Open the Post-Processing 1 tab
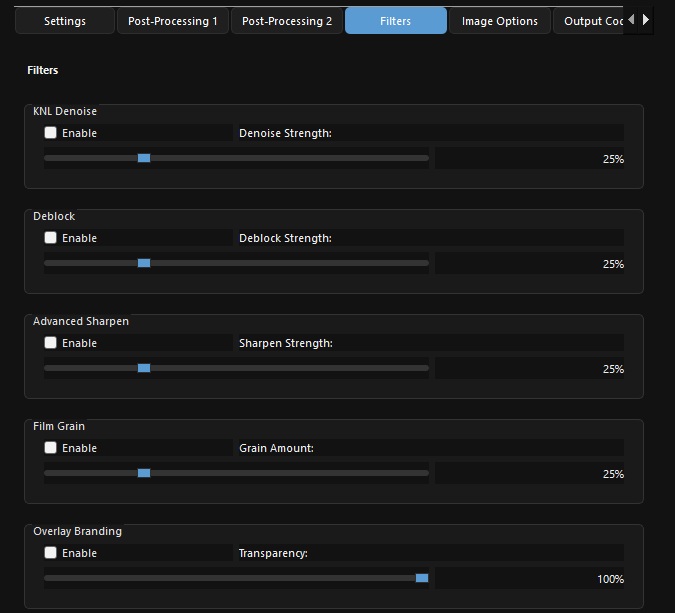 [173, 21]
